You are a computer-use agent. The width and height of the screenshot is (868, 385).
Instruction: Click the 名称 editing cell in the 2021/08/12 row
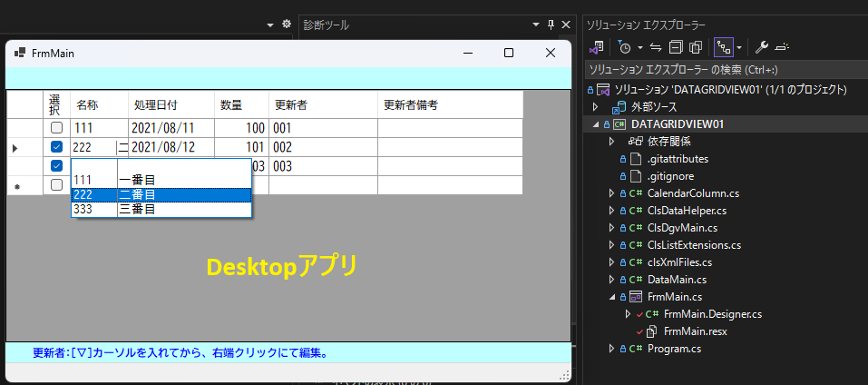pyautogui.click(x=99, y=147)
